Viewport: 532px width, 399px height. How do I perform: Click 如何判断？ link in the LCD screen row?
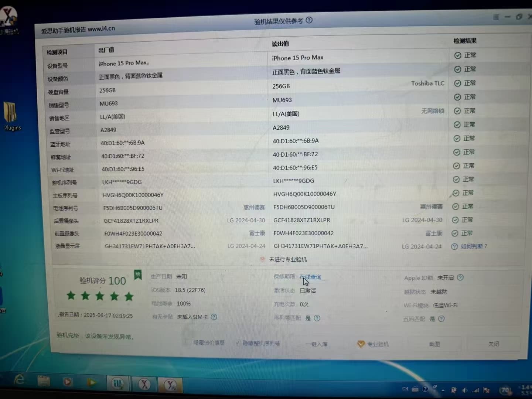(474, 246)
